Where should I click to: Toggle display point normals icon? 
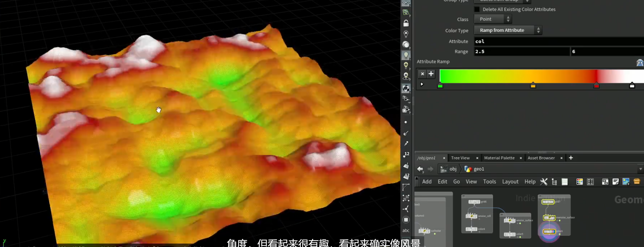[x=406, y=133]
